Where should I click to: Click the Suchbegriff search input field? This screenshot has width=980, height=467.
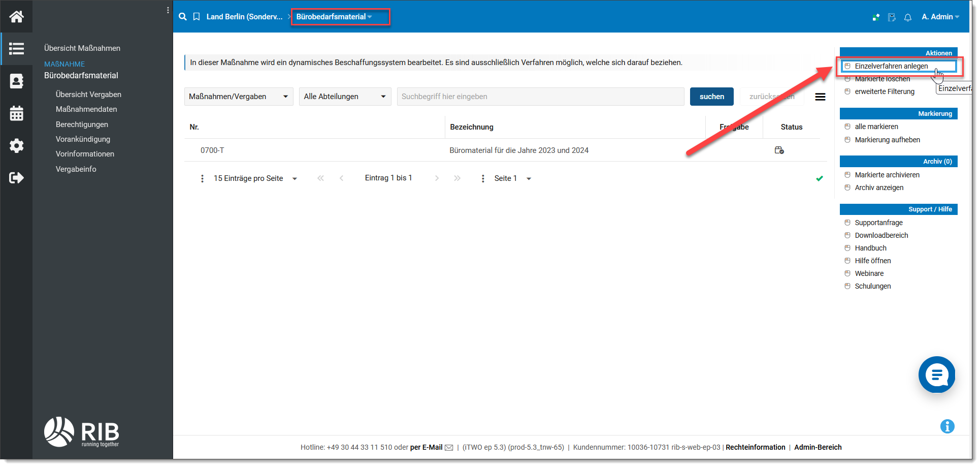tap(540, 97)
